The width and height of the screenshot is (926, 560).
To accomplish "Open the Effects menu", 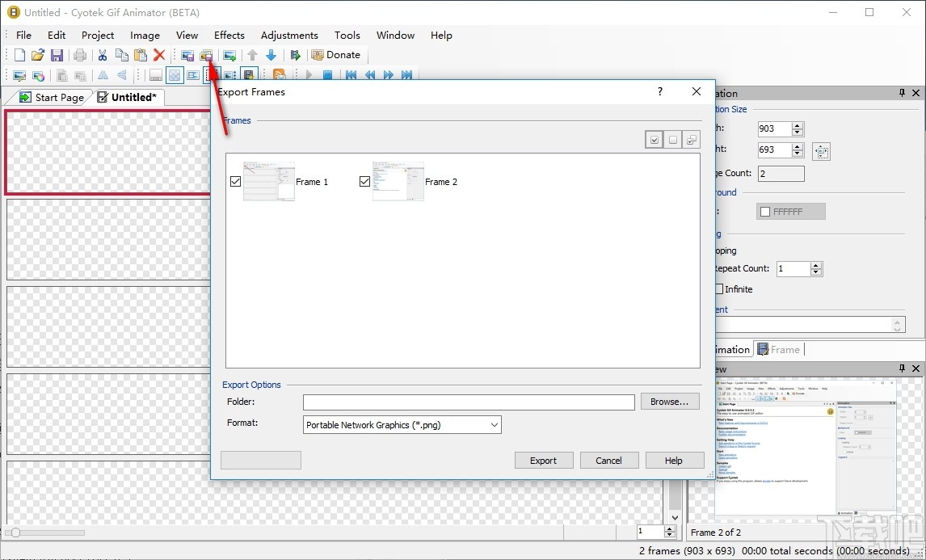I will 229,35.
